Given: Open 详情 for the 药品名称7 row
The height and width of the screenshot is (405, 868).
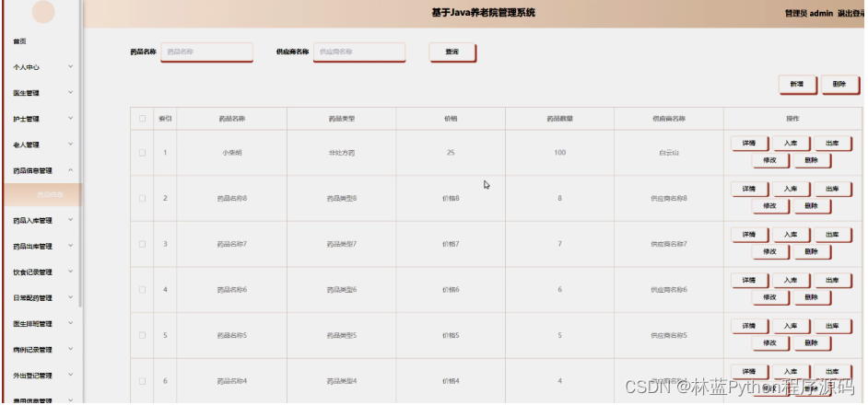Looking at the screenshot, I should click(x=749, y=235).
